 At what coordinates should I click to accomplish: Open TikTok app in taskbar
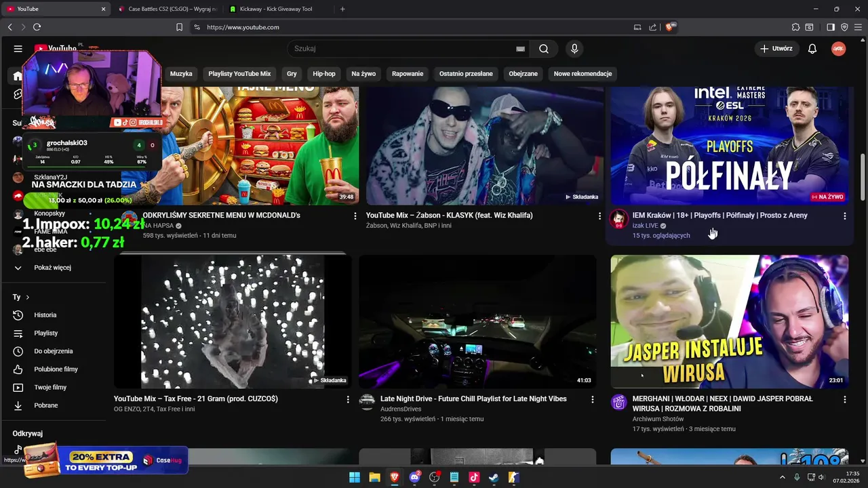coord(474,477)
